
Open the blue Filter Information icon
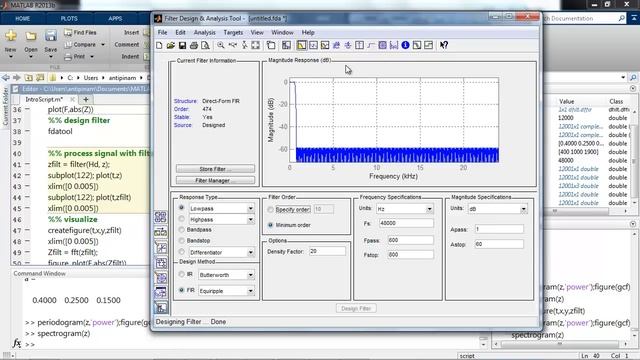tap(405, 45)
